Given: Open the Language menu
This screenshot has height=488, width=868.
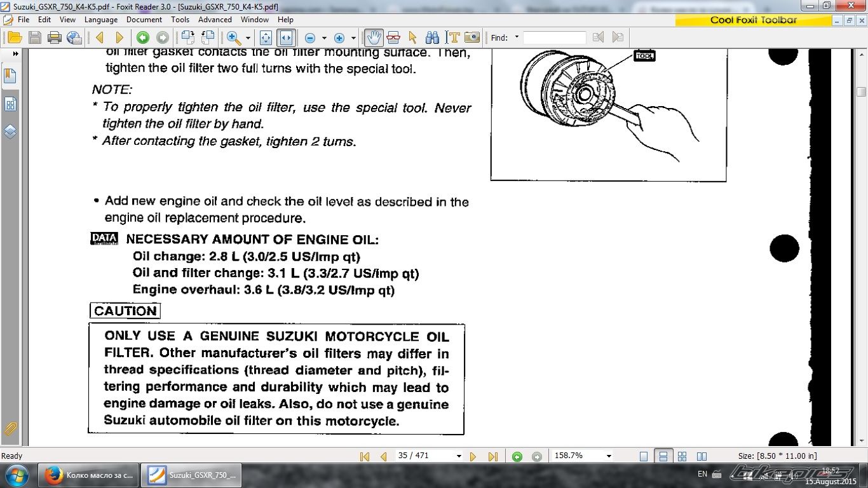Looking at the screenshot, I should tap(101, 20).
